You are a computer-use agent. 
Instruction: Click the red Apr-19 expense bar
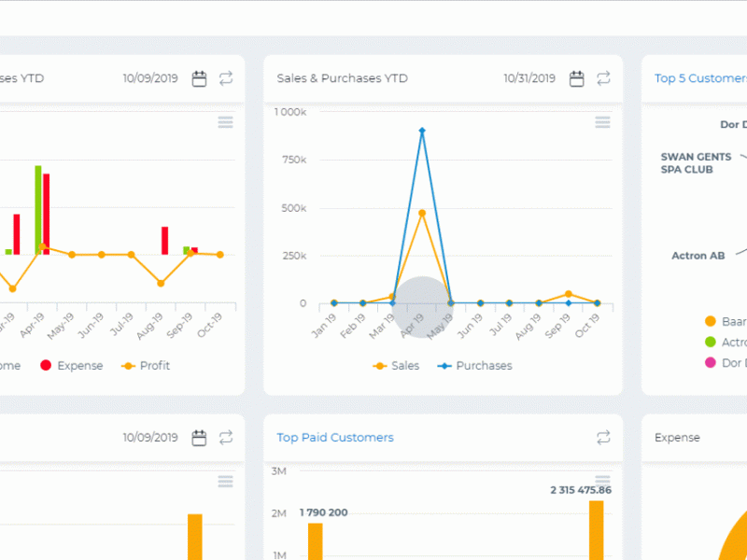(46, 215)
